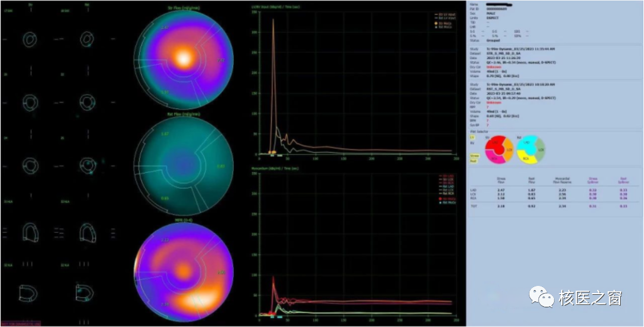Open the Rst Flow polar map

[184, 166]
